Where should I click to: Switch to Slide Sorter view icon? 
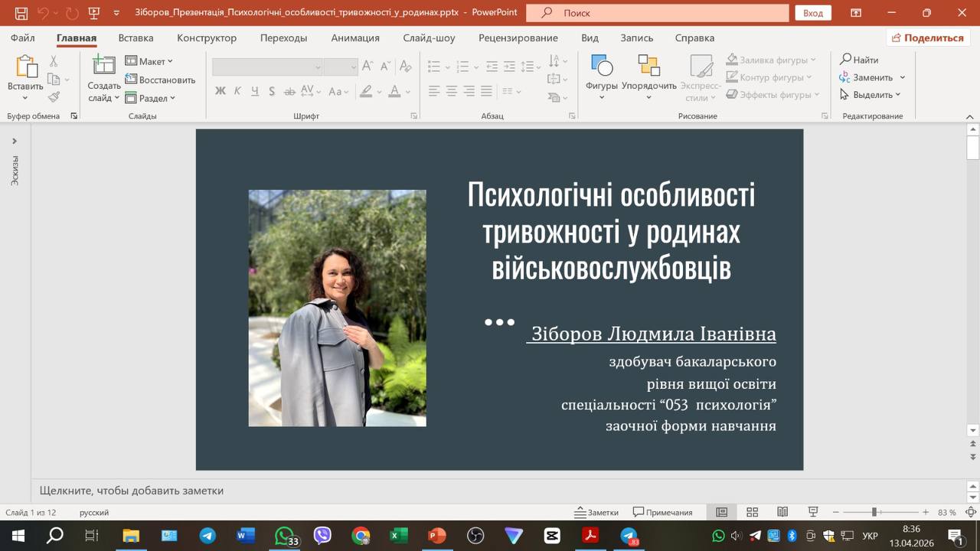[x=752, y=512]
